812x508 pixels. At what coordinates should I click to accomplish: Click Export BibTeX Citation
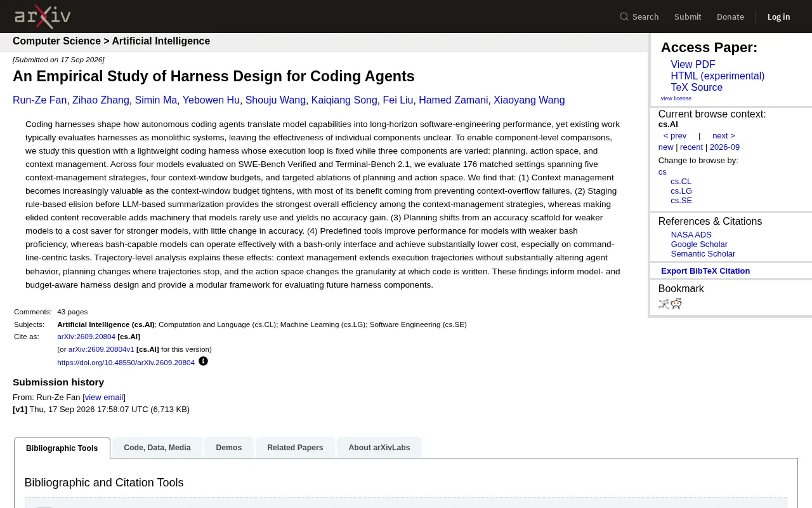[705, 271]
